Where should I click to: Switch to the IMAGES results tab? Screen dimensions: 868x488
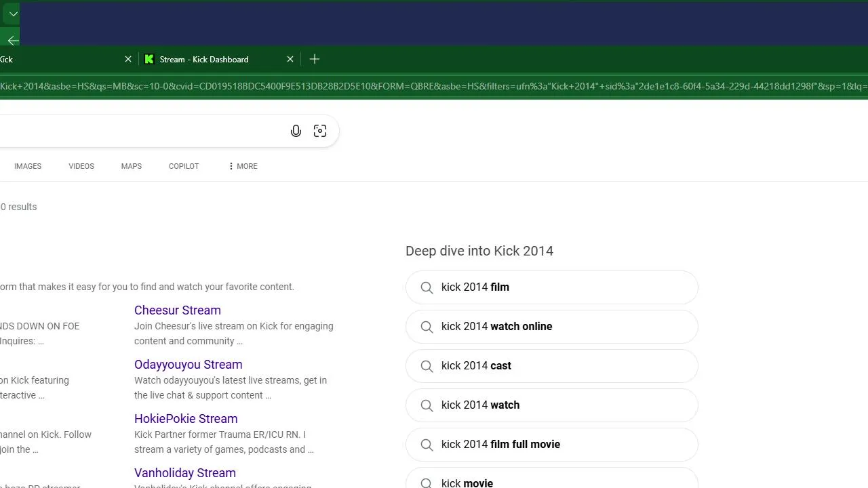click(28, 166)
